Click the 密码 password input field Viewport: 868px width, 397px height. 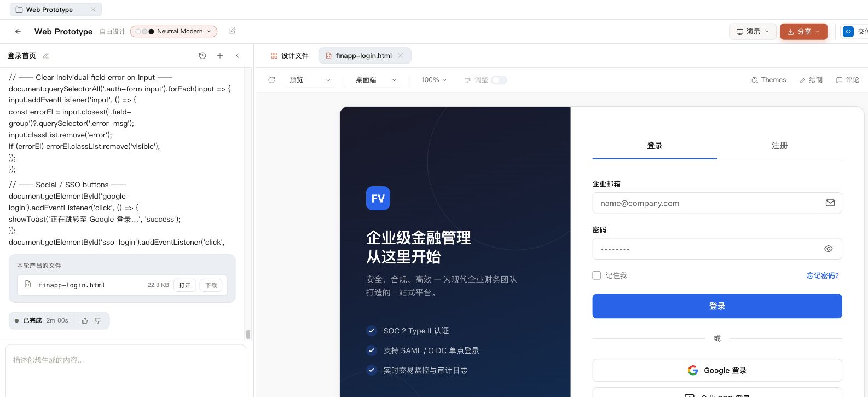tap(717, 249)
